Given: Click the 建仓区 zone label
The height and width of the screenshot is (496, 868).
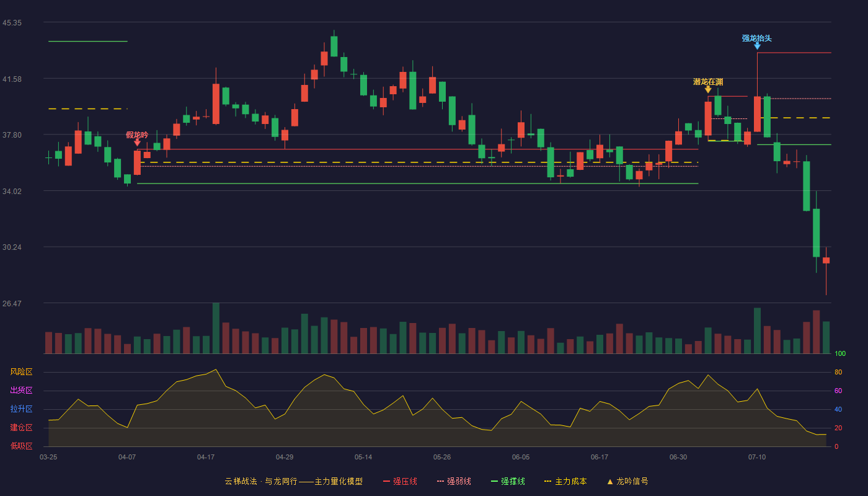Looking at the screenshot, I should point(21,428).
